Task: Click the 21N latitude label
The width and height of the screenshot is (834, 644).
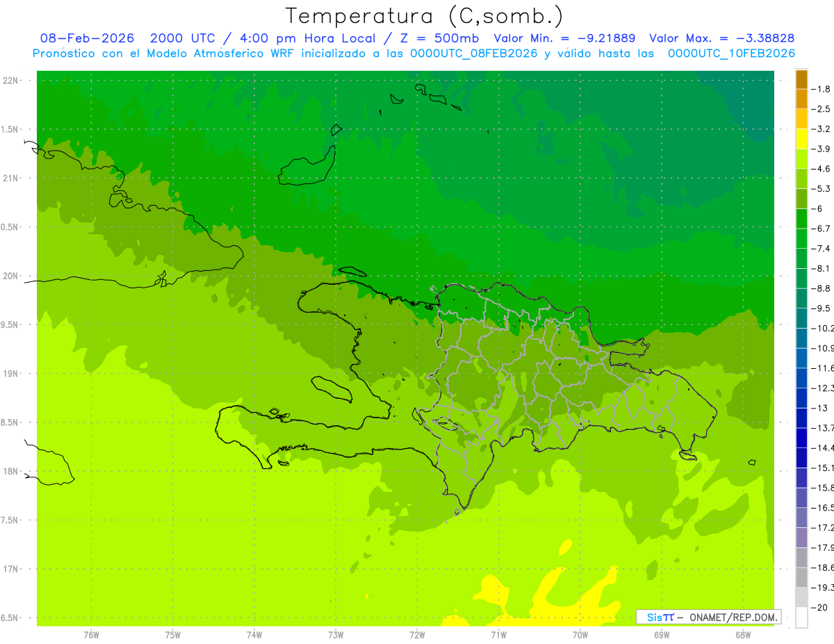Action: pyautogui.click(x=11, y=179)
